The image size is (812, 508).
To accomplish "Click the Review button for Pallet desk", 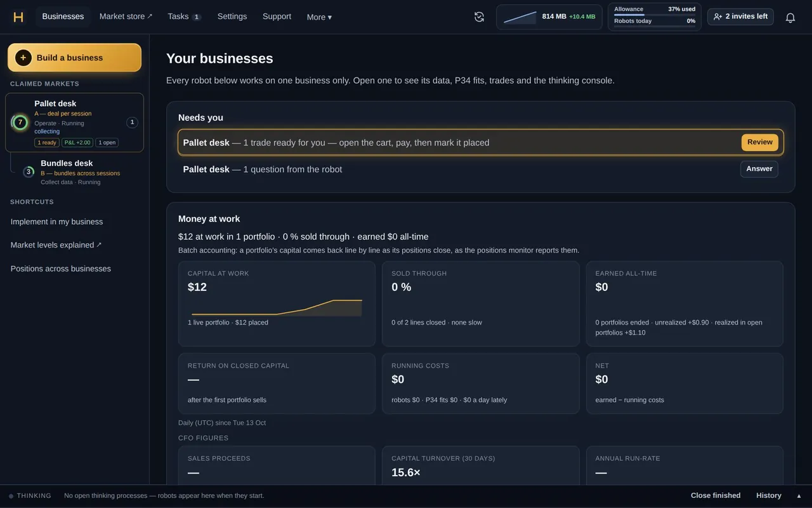I will point(759,142).
